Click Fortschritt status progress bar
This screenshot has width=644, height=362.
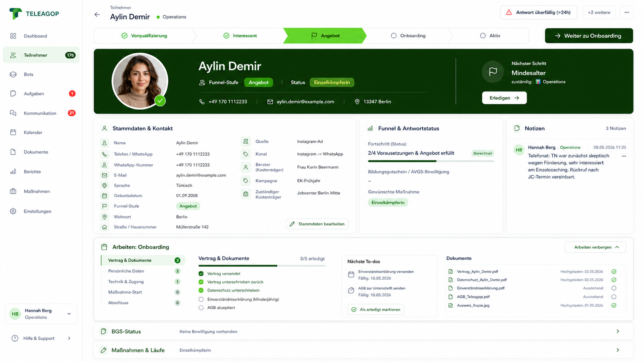431,161
